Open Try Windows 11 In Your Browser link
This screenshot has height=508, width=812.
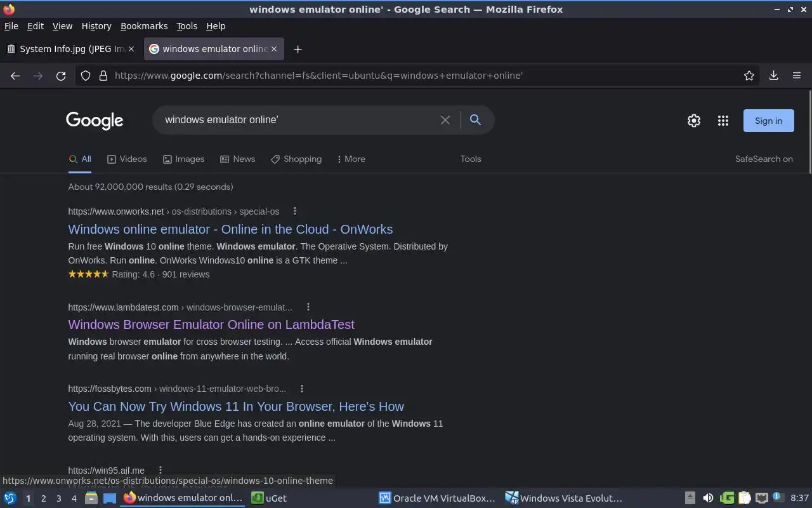click(x=236, y=406)
